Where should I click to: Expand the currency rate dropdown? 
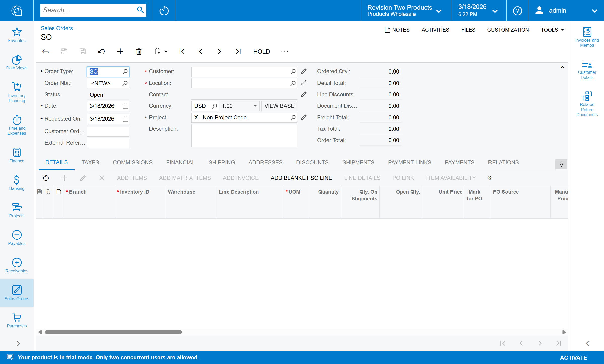pos(255,106)
